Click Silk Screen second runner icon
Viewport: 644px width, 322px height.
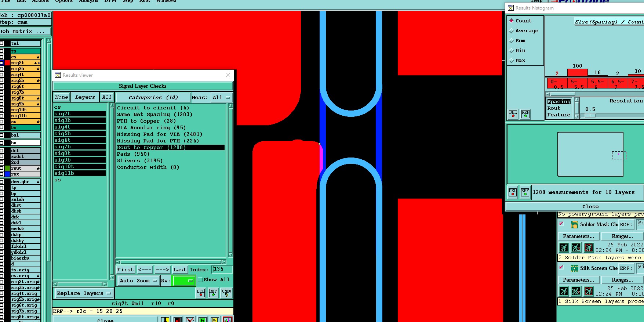[x=576, y=291]
